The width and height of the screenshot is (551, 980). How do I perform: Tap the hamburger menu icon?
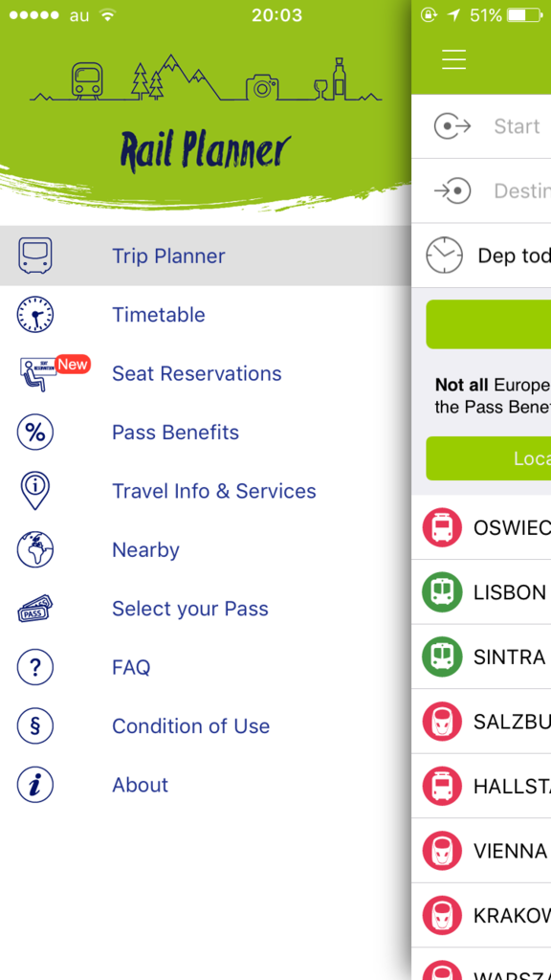[x=454, y=58]
